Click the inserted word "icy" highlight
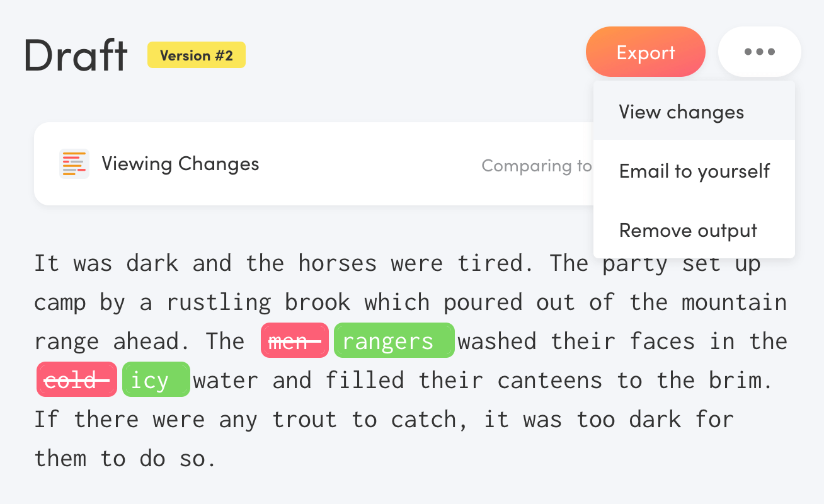Viewport: 824px width, 504px height. coord(156,380)
